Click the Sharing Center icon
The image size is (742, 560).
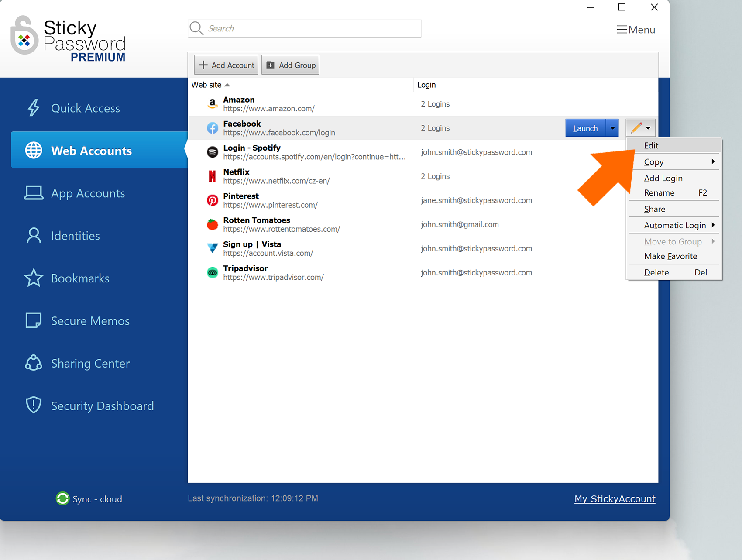pyautogui.click(x=34, y=363)
